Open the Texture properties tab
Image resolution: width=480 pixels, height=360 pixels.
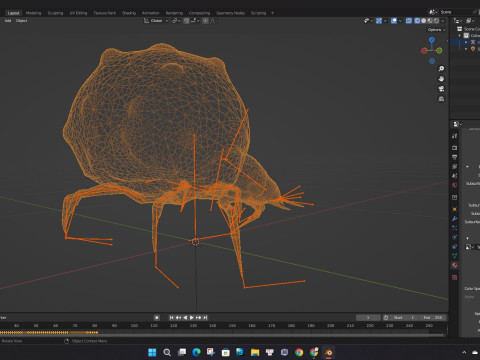coord(455,277)
